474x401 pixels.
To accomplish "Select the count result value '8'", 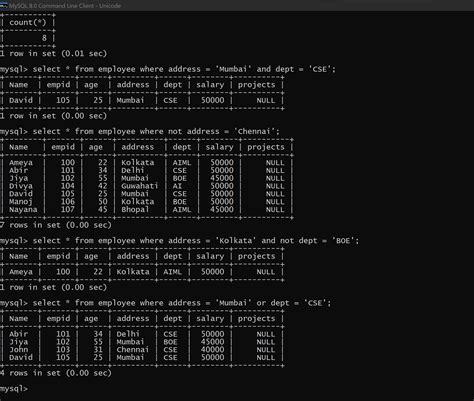I will [x=44, y=38].
